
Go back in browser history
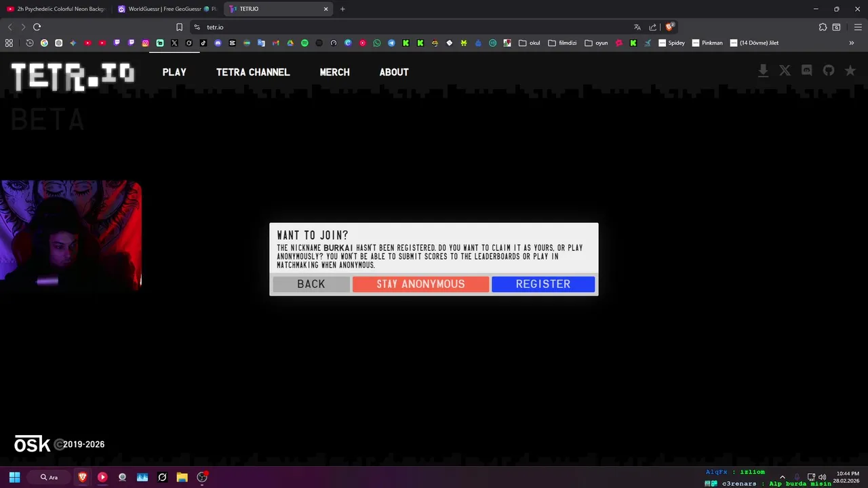pos(9,27)
